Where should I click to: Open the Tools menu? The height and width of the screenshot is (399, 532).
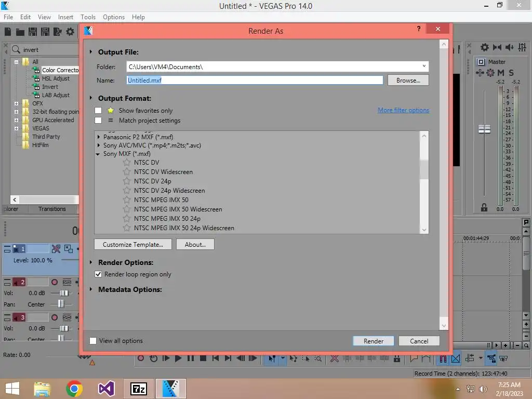pyautogui.click(x=88, y=17)
